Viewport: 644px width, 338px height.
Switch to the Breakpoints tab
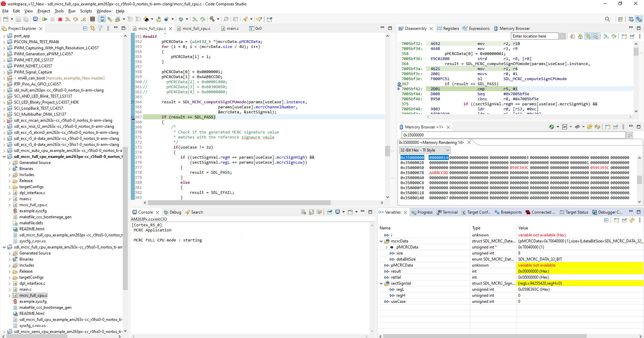(508, 212)
